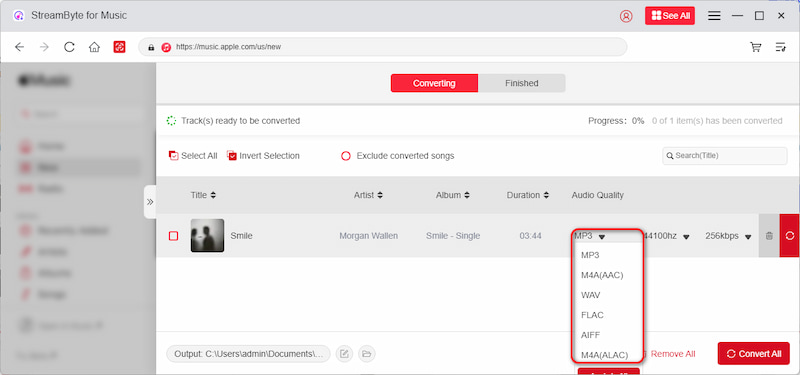Switch to the Finished tab

coord(521,83)
